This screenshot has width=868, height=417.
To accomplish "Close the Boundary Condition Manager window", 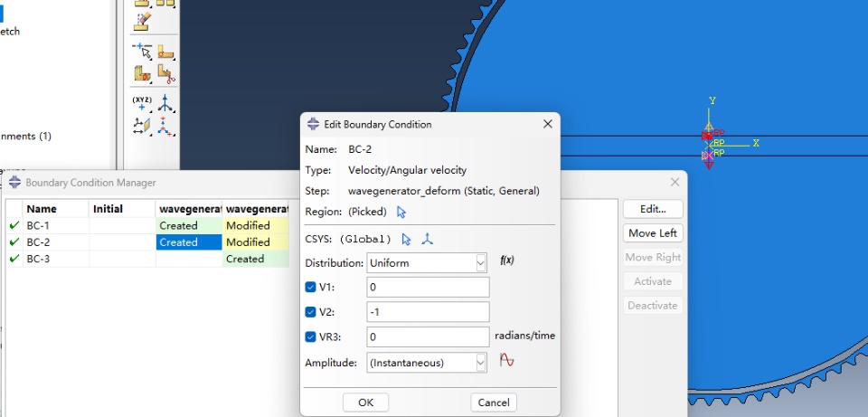I will pos(675,182).
